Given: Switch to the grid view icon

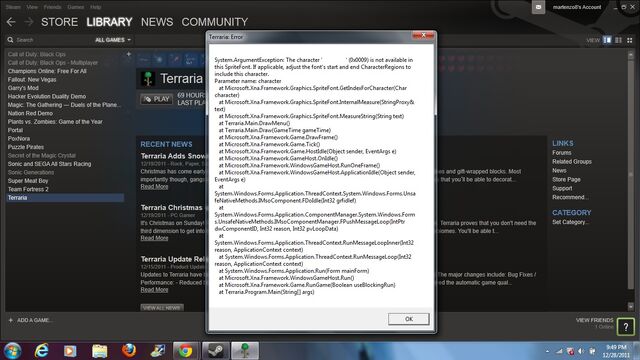Looking at the screenshot, I should point(630,40).
